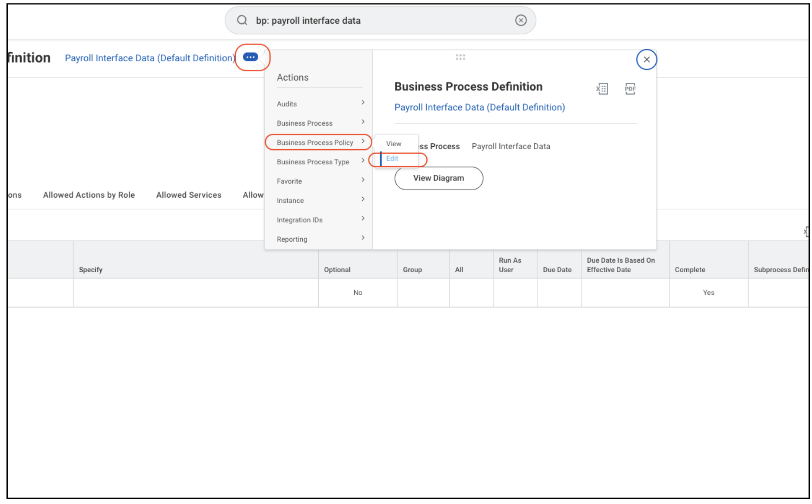Click the chevron next to Business Process
The width and height of the screenshot is (812, 504).
pos(363,122)
